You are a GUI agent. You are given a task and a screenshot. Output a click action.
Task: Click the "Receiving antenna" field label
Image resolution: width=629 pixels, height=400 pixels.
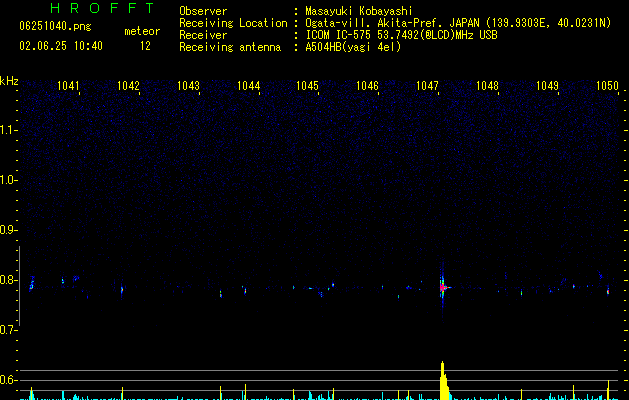(230, 47)
